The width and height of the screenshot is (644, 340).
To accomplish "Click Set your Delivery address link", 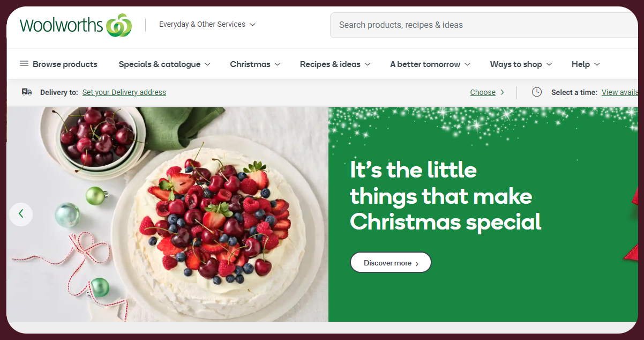I will (x=124, y=92).
